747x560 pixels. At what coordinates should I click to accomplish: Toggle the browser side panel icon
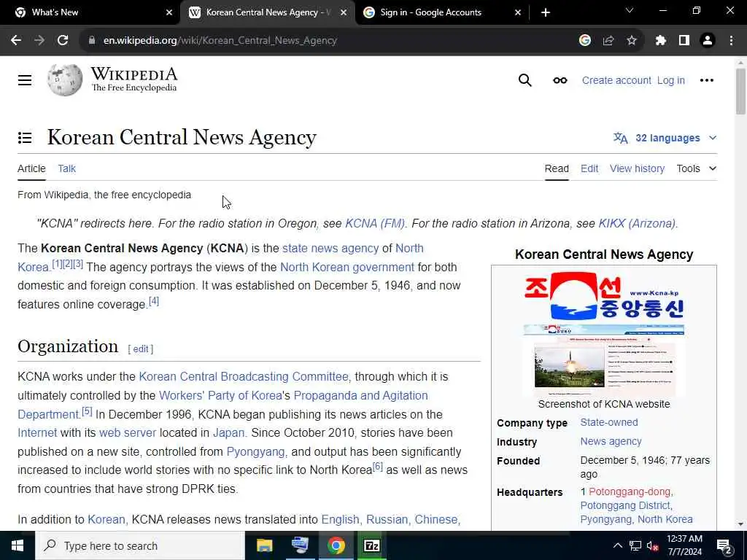point(684,41)
